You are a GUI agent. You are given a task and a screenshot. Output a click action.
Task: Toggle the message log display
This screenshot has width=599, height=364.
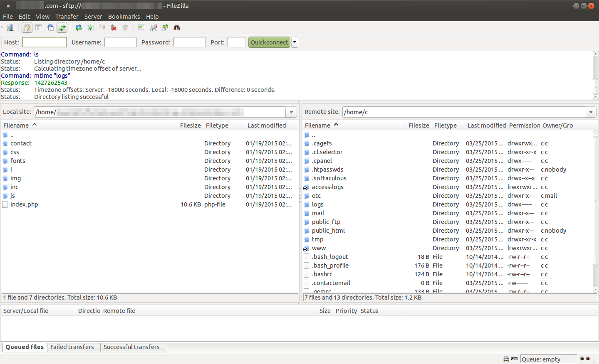point(27,28)
